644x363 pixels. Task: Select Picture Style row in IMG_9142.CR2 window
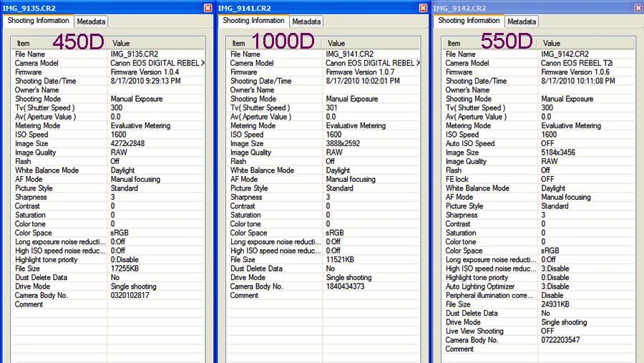(x=538, y=206)
